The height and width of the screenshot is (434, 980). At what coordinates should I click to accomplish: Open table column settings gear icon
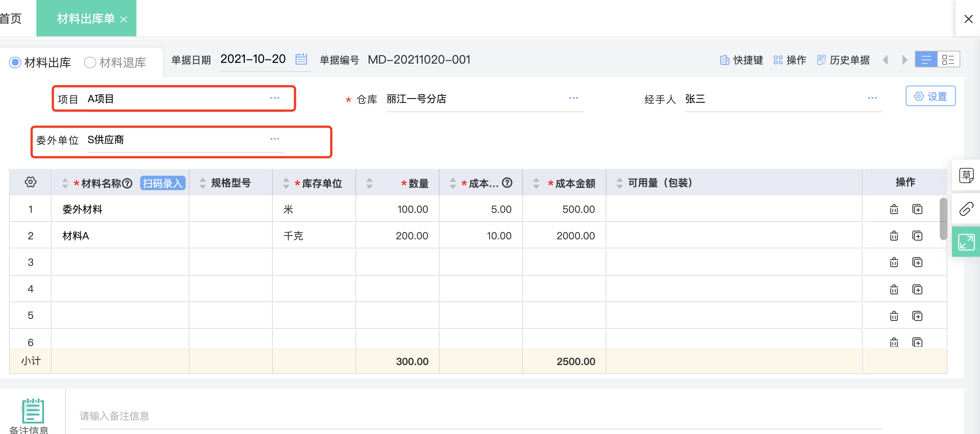pos(30,182)
